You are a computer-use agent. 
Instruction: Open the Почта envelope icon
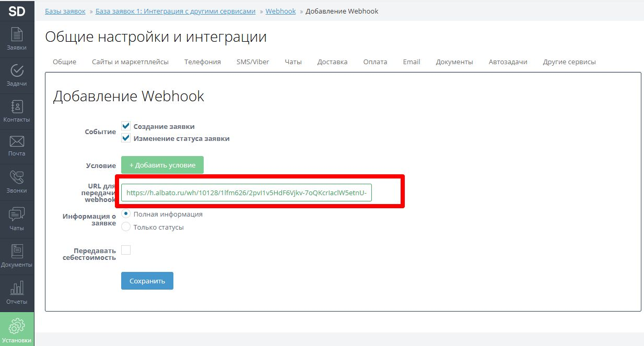17,141
